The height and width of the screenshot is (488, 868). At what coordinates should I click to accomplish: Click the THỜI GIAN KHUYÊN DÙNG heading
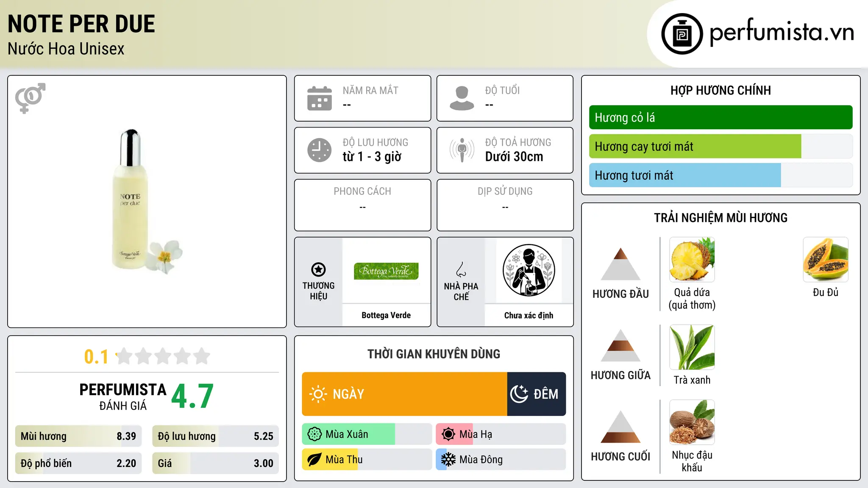click(434, 354)
